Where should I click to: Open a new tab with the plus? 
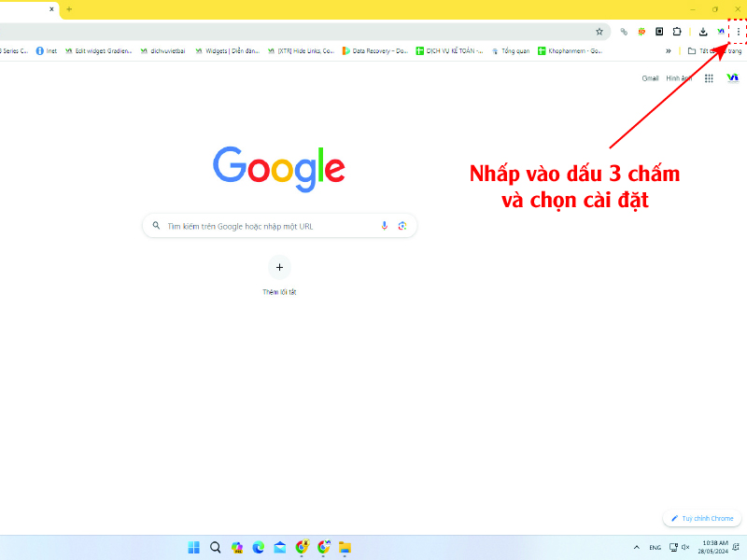coord(69,9)
